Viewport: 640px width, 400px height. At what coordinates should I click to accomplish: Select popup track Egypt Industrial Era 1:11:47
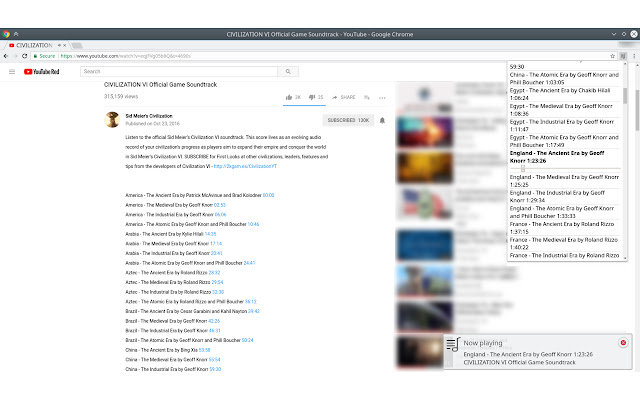pos(564,125)
